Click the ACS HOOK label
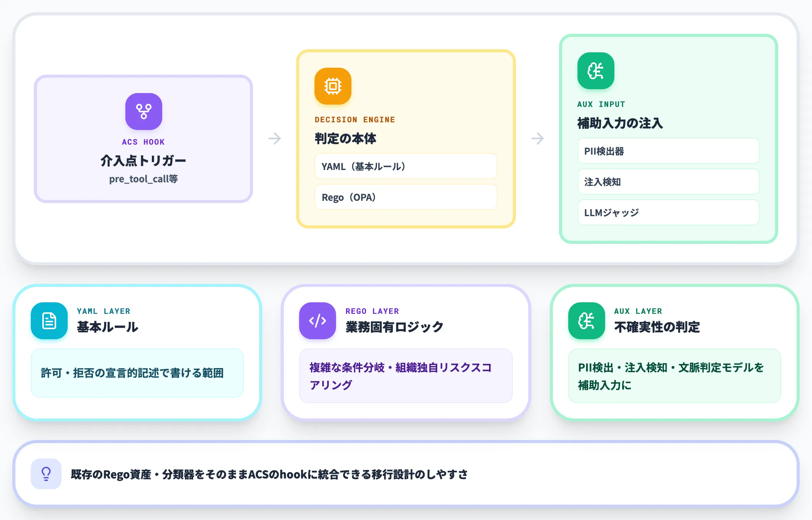 coord(143,142)
